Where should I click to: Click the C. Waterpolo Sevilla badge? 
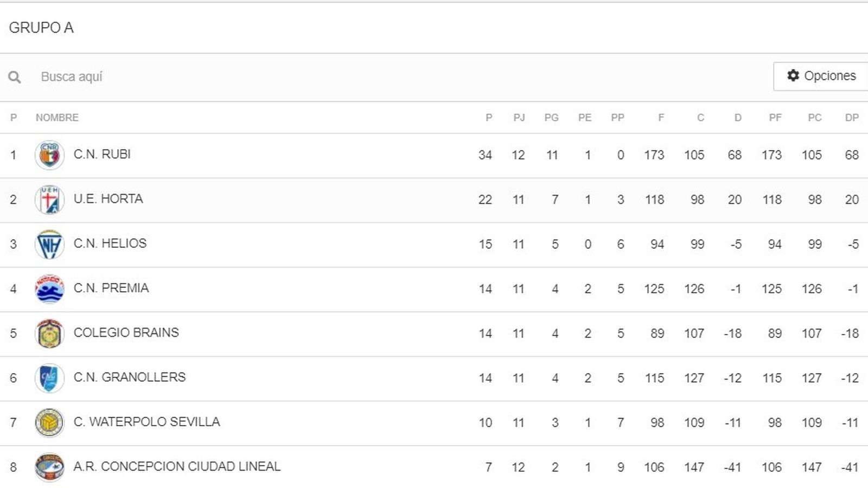click(49, 422)
